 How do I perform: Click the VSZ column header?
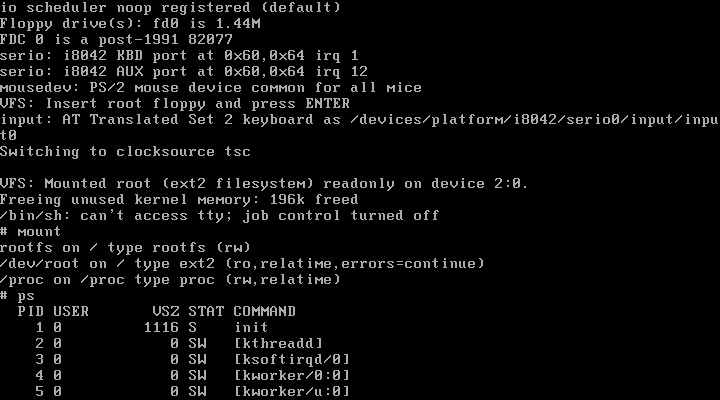165,311
